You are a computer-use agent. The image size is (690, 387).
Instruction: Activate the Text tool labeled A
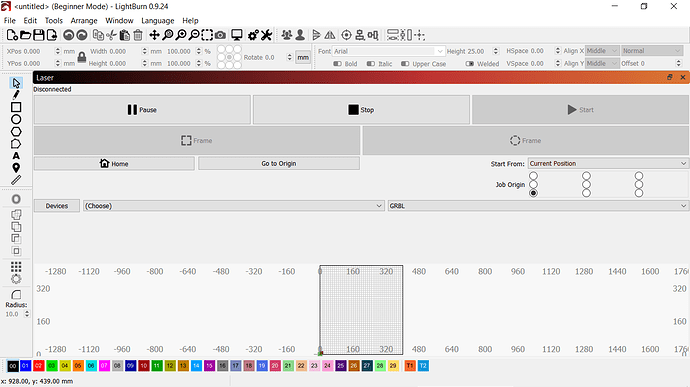coord(16,156)
